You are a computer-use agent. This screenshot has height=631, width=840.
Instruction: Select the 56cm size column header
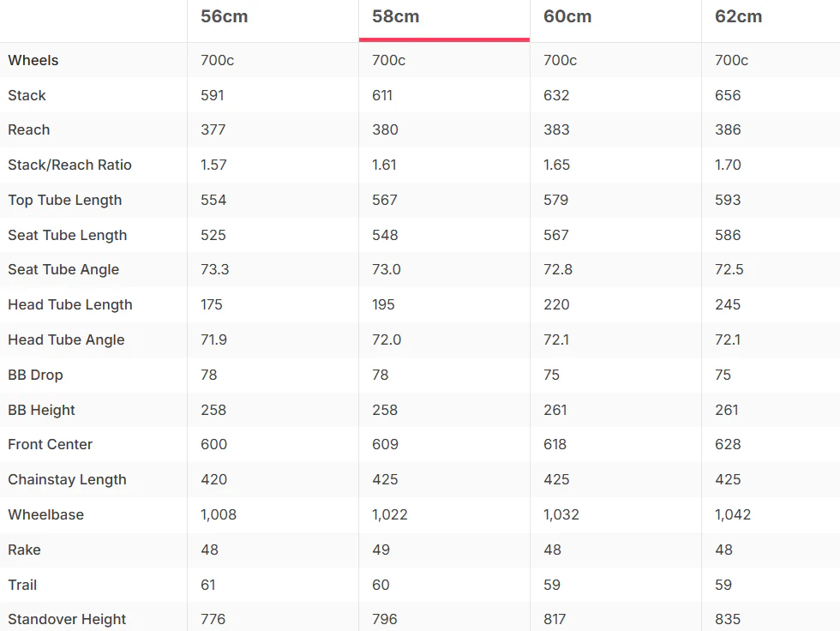[x=225, y=16]
